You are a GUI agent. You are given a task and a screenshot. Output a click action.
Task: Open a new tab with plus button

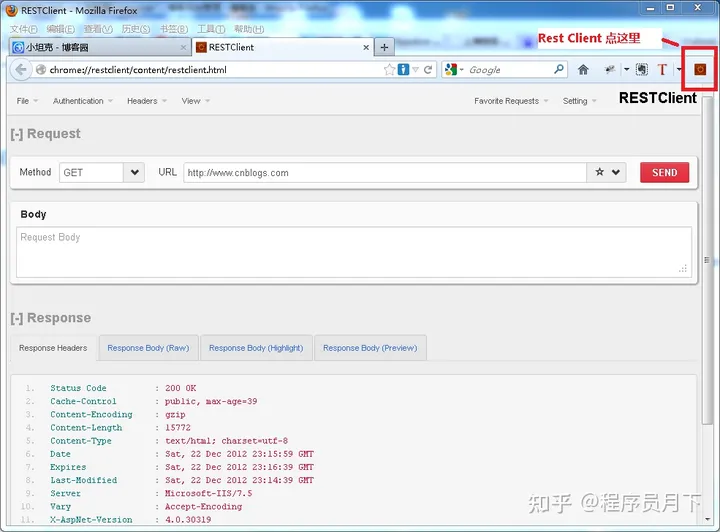[x=384, y=47]
